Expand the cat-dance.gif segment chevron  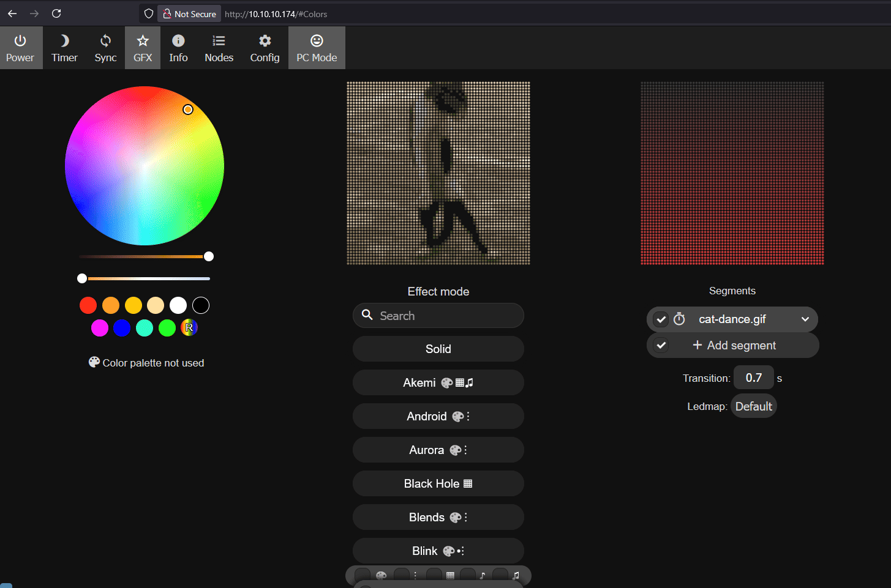tap(805, 319)
